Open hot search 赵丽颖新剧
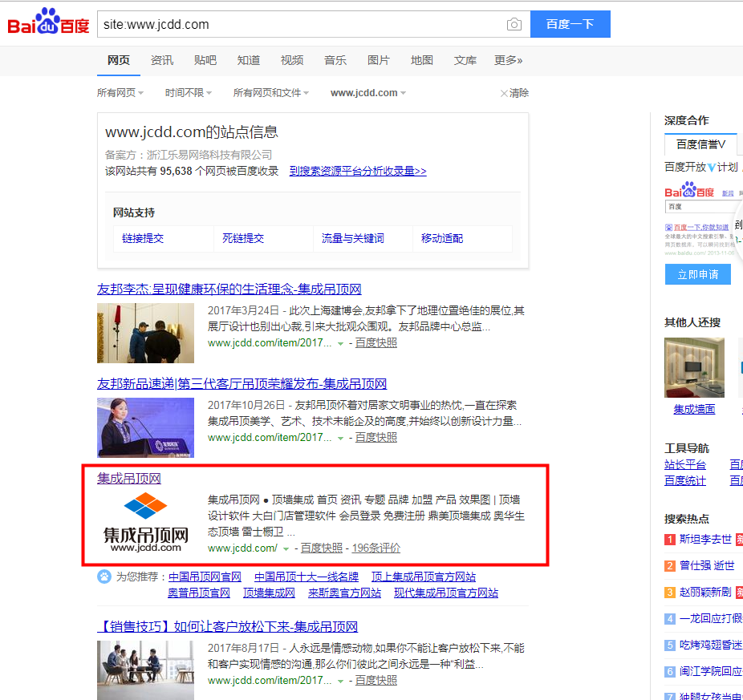The width and height of the screenshot is (743, 700). point(705,593)
